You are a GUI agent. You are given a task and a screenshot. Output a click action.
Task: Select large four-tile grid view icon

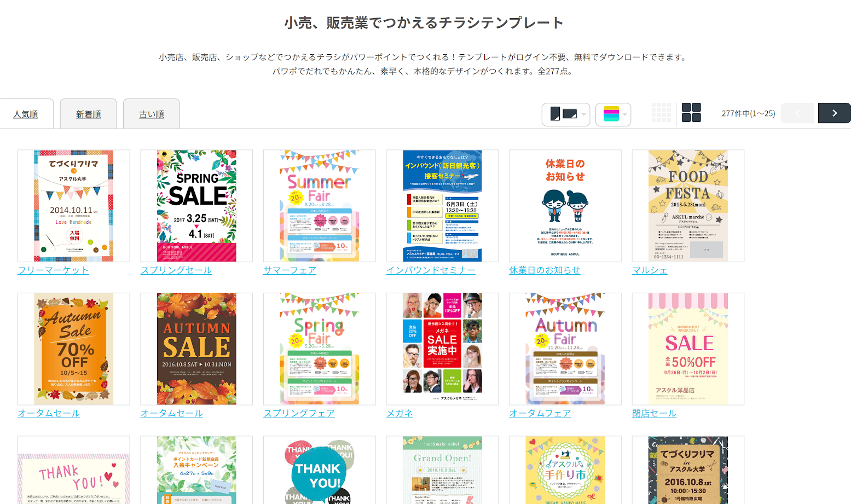click(691, 113)
